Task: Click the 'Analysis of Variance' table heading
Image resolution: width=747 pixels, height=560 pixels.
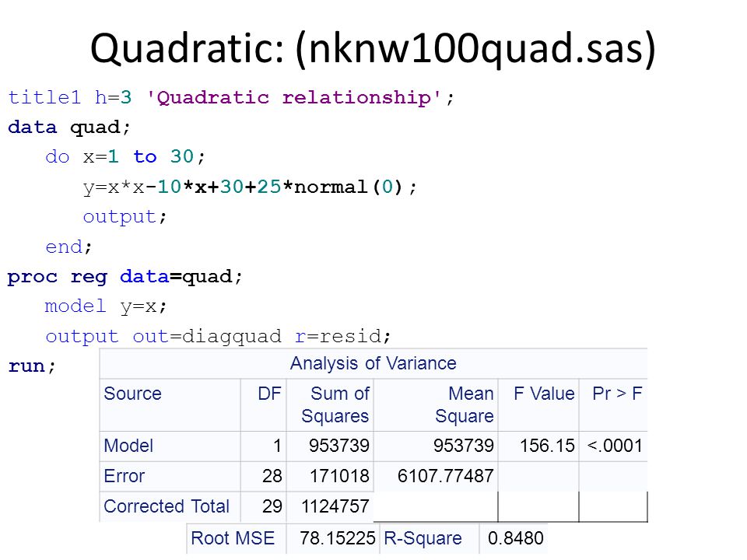Action: coord(373,363)
